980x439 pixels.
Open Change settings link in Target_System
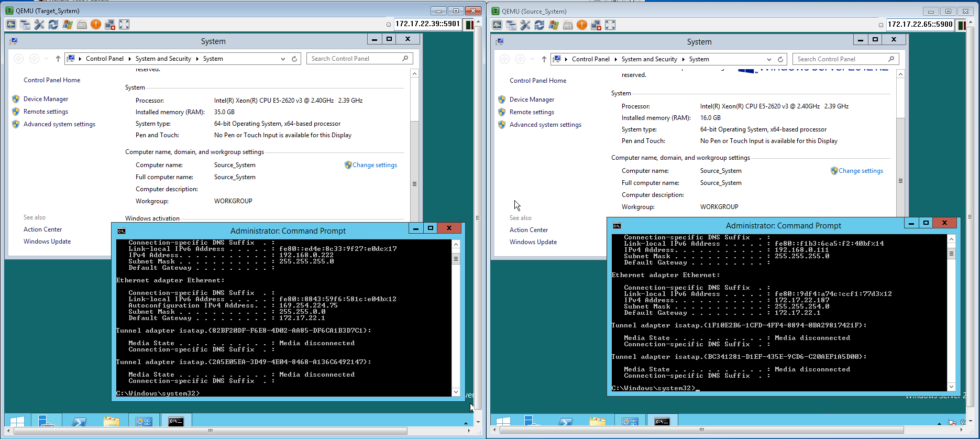point(375,165)
